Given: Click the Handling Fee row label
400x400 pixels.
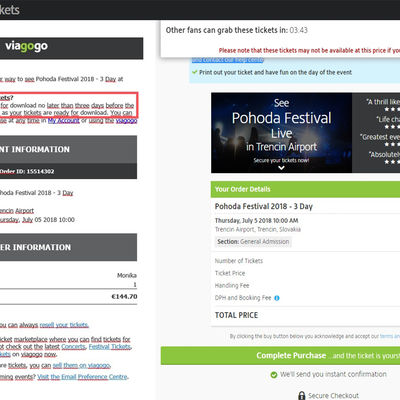Looking at the screenshot, I should [232, 285].
